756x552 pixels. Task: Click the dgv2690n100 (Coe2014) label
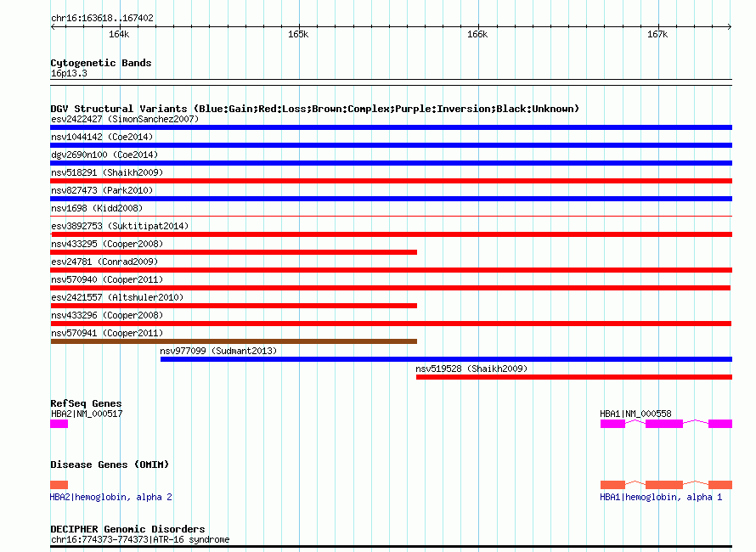pyautogui.click(x=104, y=155)
